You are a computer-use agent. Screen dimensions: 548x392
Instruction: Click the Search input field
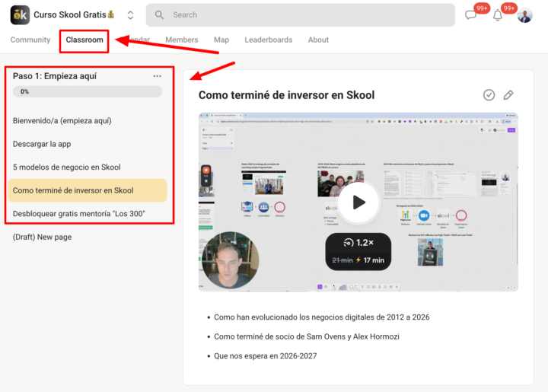coord(300,15)
